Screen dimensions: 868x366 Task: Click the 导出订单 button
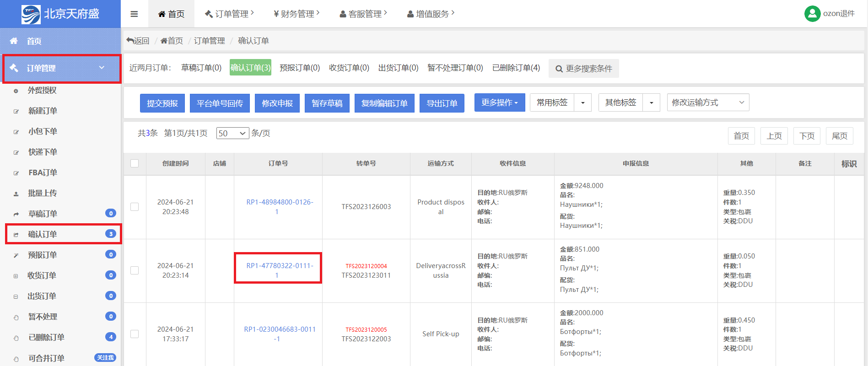click(x=442, y=103)
